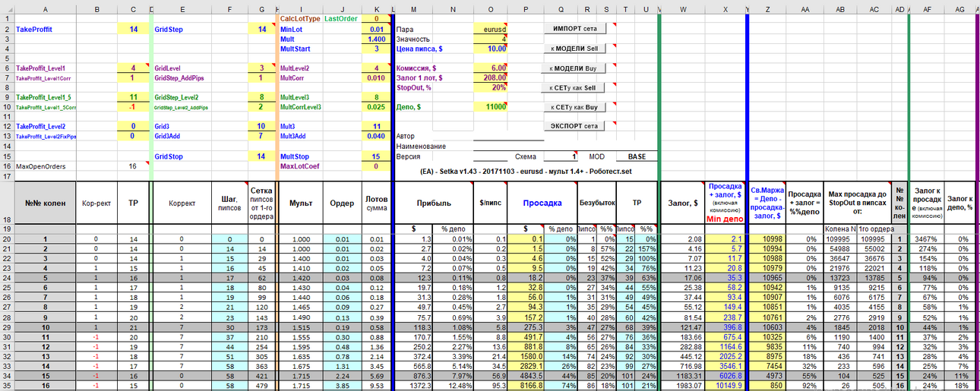Viewport: 980px width, 391px height.
Task: Select the Залог 1 лот value 208.00
Action: (490, 77)
